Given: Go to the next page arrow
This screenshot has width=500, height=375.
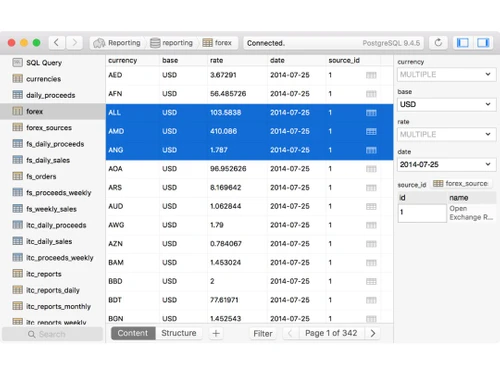Looking at the screenshot, I should click(x=373, y=333).
